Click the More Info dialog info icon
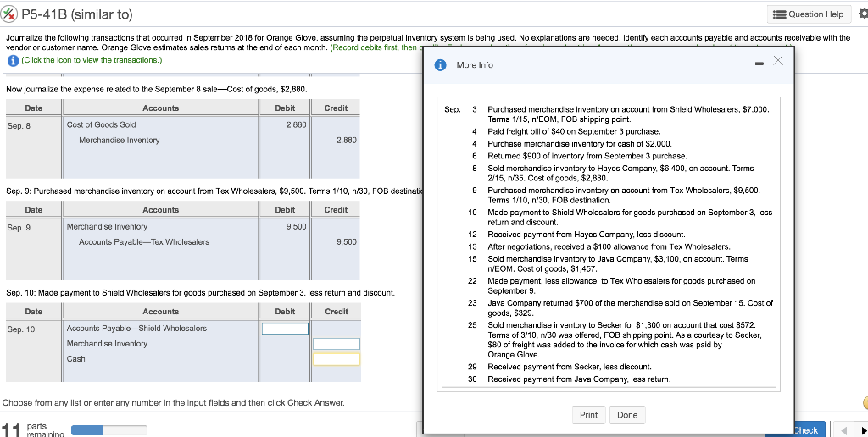The image size is (868, 437). click(441, 65)
